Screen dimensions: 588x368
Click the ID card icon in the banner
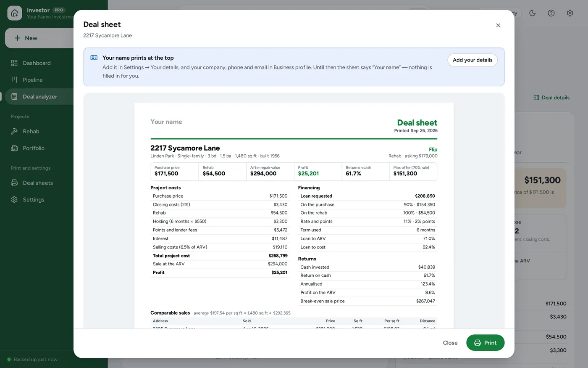click(94, 58)
